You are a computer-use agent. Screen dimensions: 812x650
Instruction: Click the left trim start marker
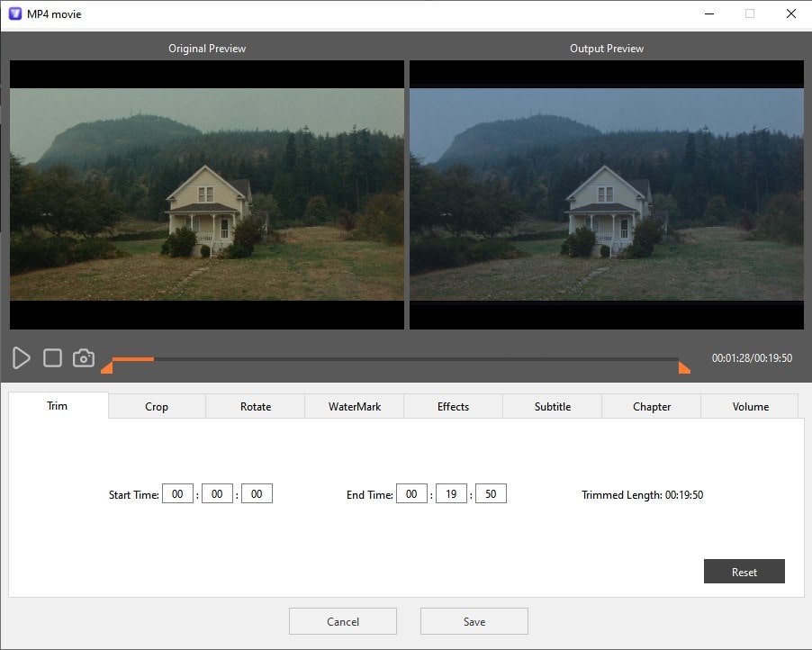106,366
